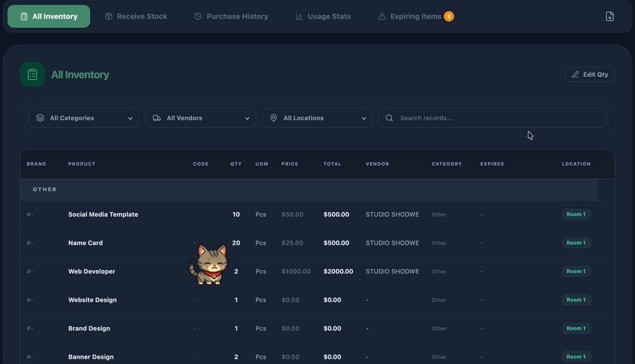Go to Usage Stats tab
The image size is (635, 364).
pyautogui.click(x=323, y=16)
